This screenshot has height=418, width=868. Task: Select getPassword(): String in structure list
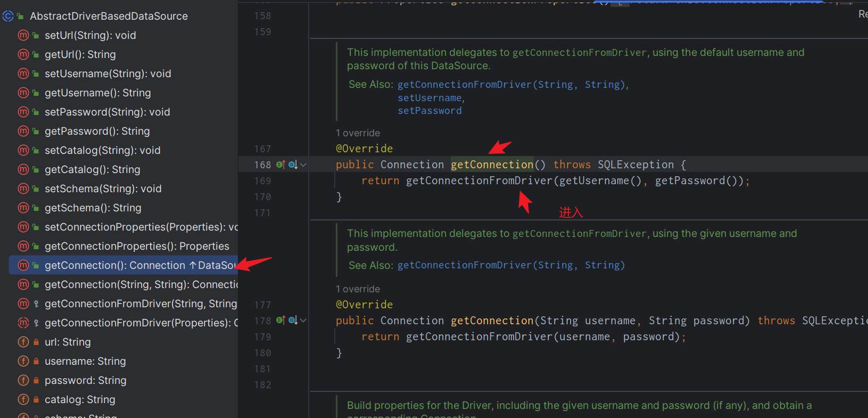97,132
